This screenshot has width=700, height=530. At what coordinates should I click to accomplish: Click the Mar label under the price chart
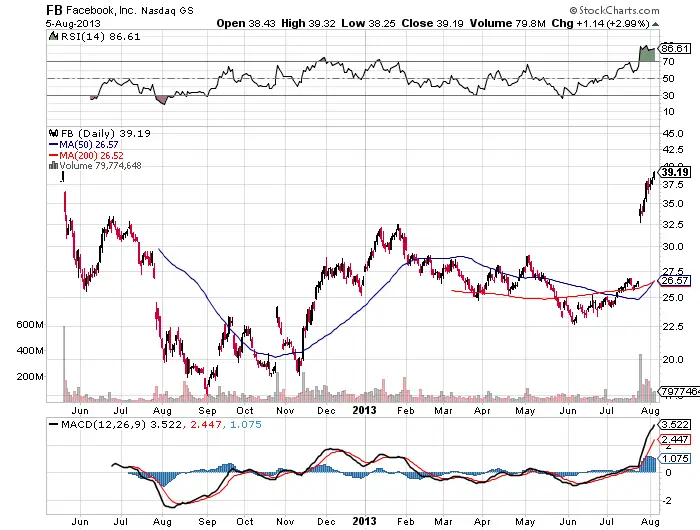443,410
